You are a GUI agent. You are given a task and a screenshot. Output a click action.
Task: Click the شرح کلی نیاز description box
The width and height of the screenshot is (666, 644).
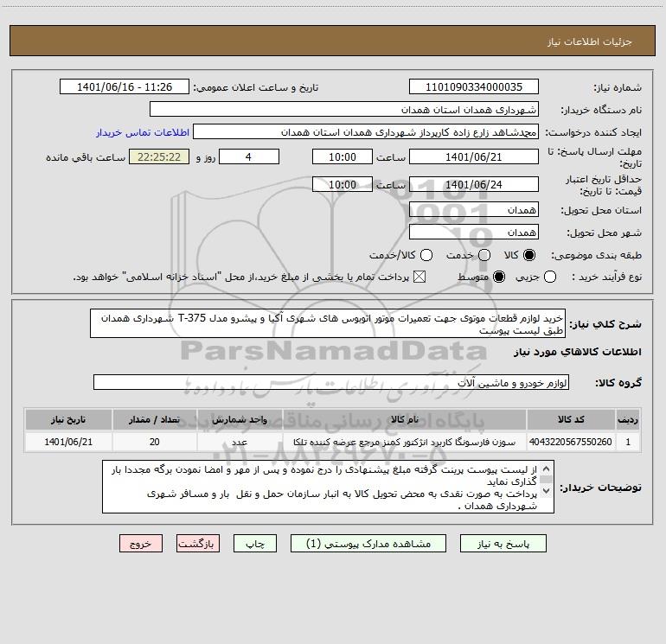tap(328, 324)
